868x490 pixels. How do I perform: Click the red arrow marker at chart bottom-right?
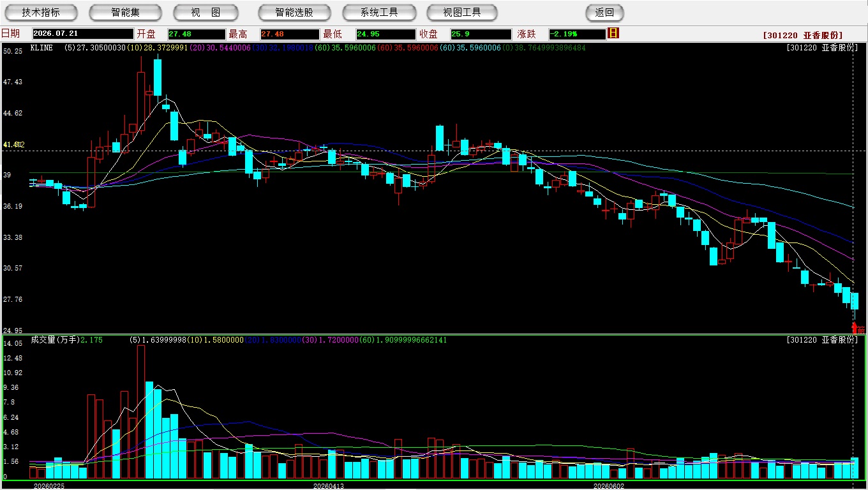coord(855,328)
